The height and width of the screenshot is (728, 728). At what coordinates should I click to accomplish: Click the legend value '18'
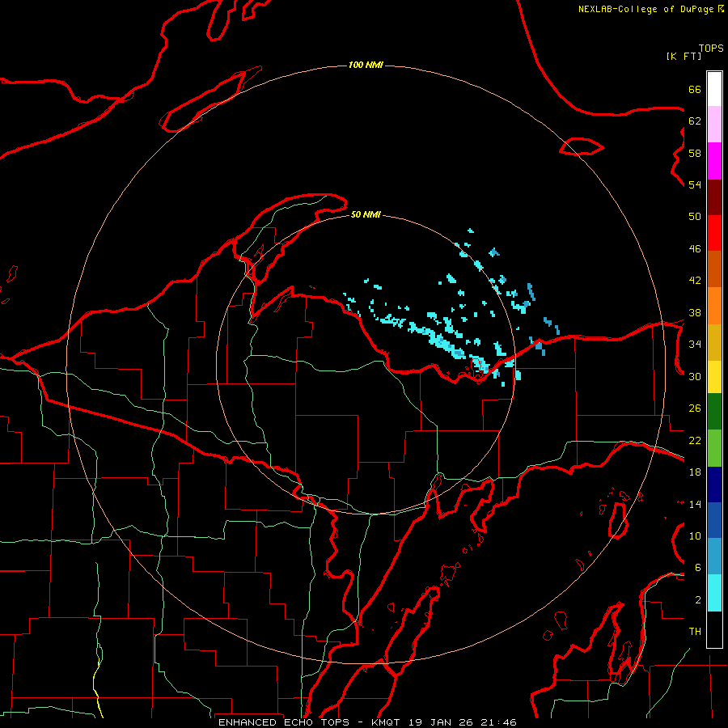click(695, 472)
